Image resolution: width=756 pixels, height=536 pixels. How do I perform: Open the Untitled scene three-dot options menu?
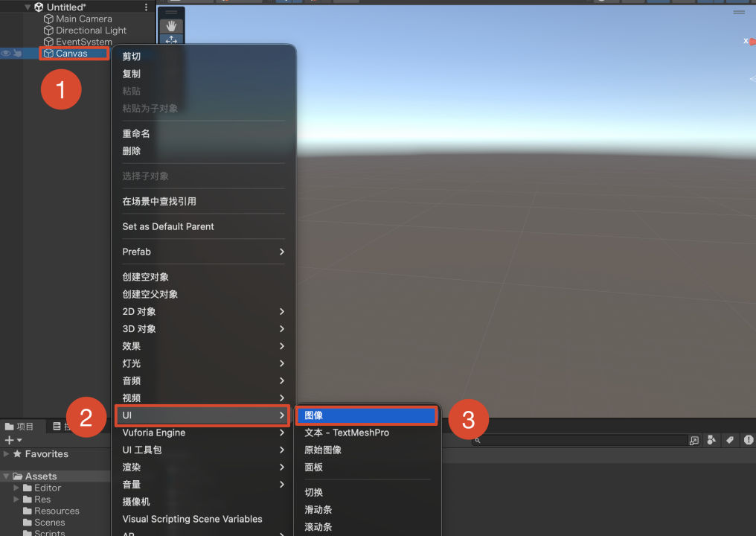pyautogui.click(x=146, y=7)
